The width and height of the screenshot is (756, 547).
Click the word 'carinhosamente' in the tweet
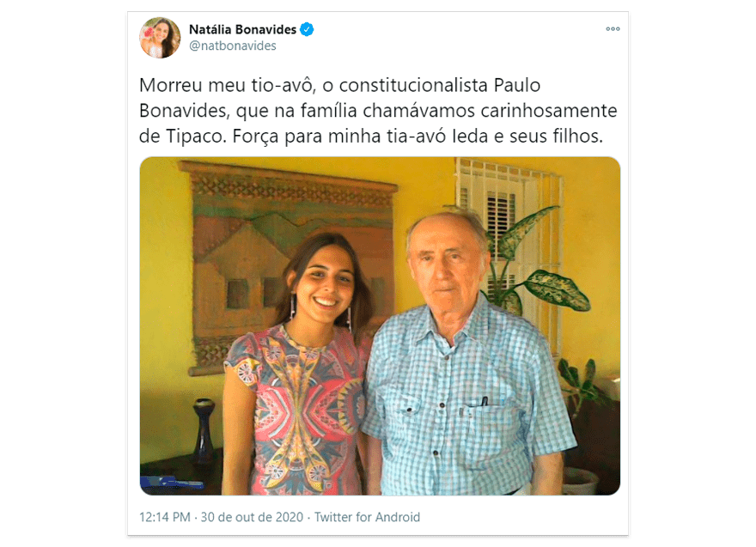pyautogui.click(x=545, y=112)
